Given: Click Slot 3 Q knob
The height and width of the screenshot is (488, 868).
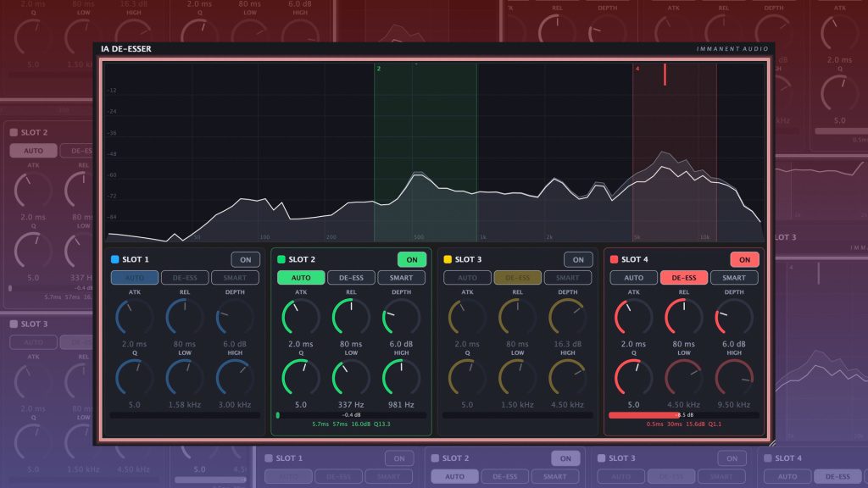Looking at the screenshot, I should coord(467,378).
